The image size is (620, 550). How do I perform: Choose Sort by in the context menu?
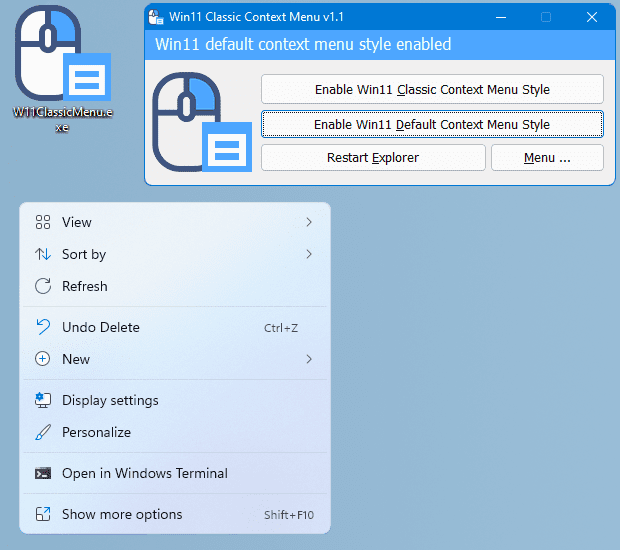coord(175,254)
